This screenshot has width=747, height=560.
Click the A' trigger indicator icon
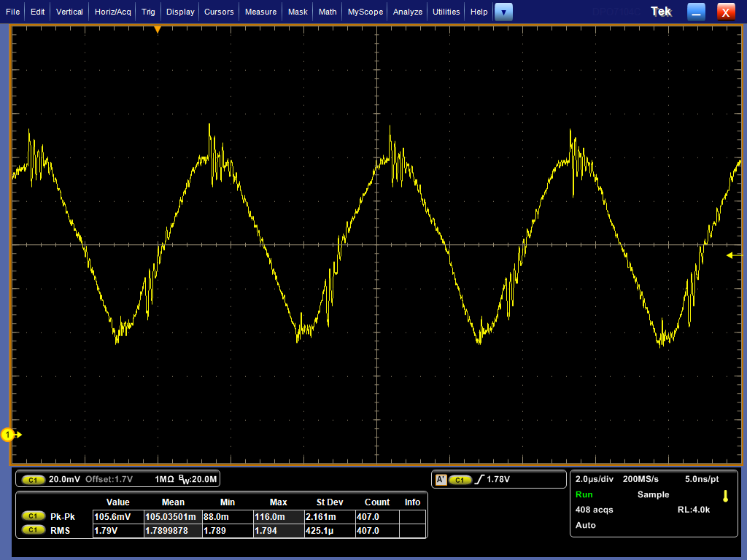(441, 480)
